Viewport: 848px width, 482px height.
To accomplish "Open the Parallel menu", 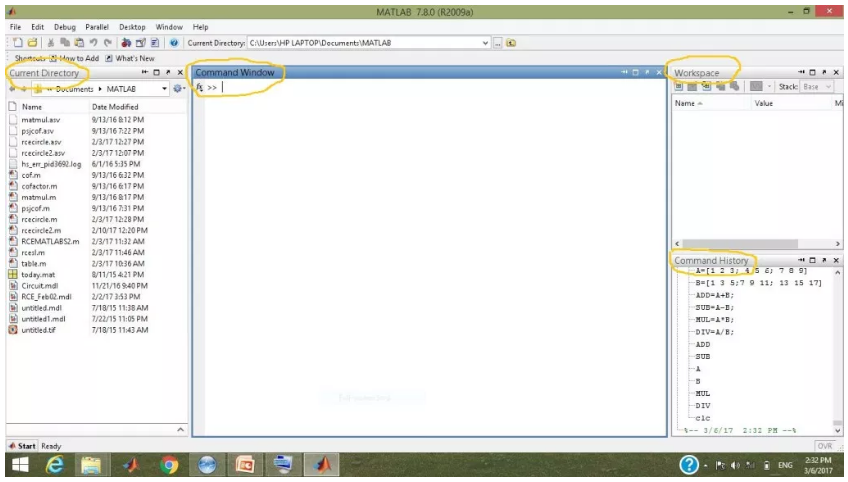I will [x=97, y=27].
